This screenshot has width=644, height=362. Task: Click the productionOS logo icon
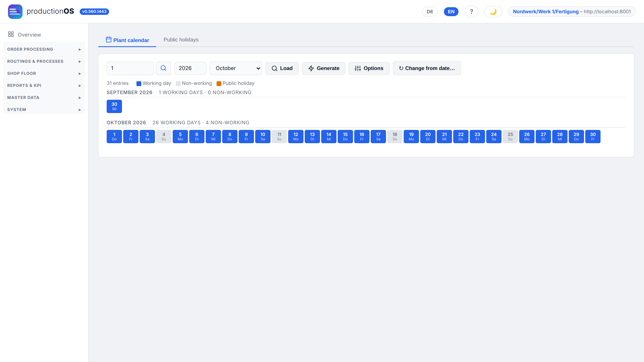coord(15,11)
